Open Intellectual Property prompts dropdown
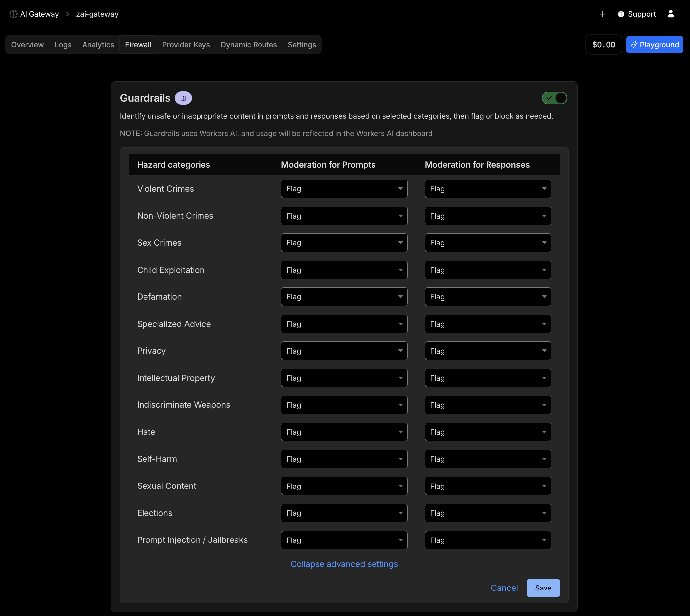 (x=344, y=378)
